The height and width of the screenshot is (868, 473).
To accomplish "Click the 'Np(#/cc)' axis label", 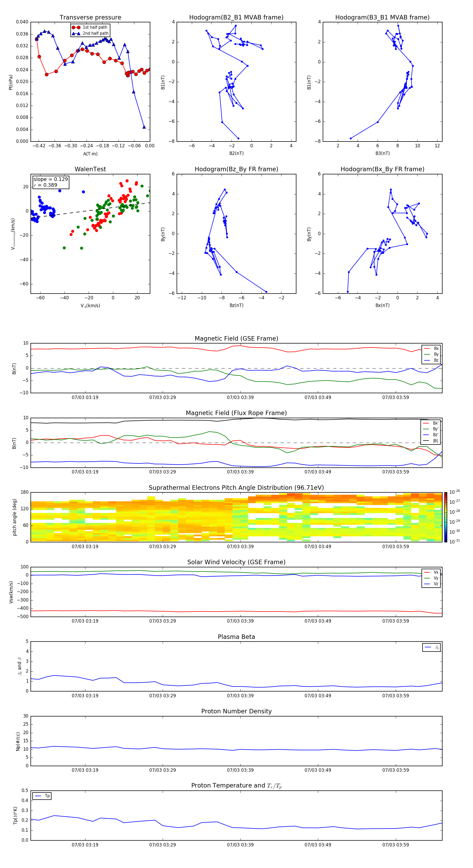I will point(18,741).
